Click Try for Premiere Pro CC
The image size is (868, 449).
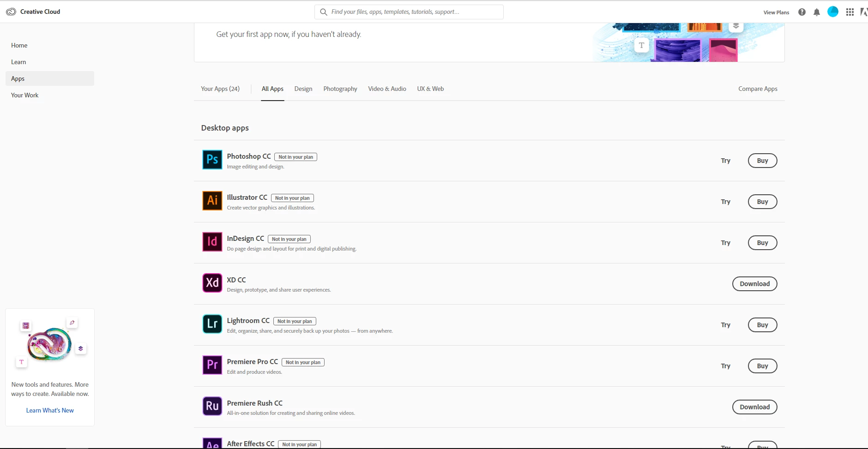point(726,366)
